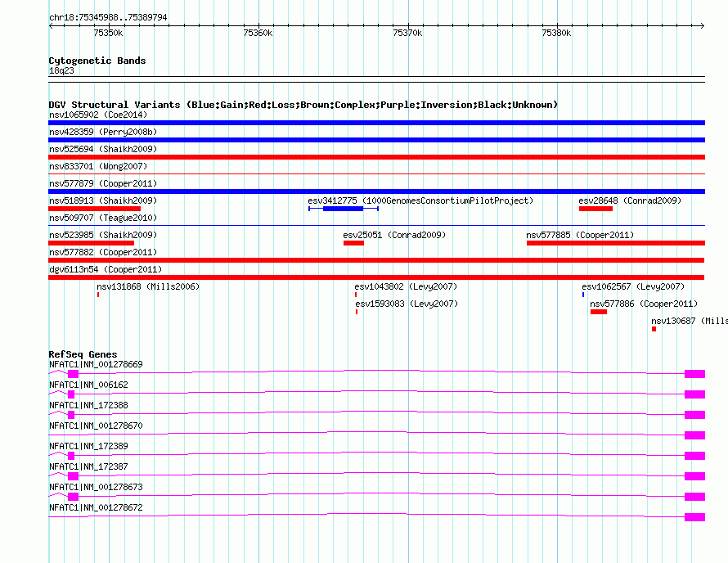Click the dgv6113n54 (Cooper2011) label
728x563 pixels.
click(106, 269)
